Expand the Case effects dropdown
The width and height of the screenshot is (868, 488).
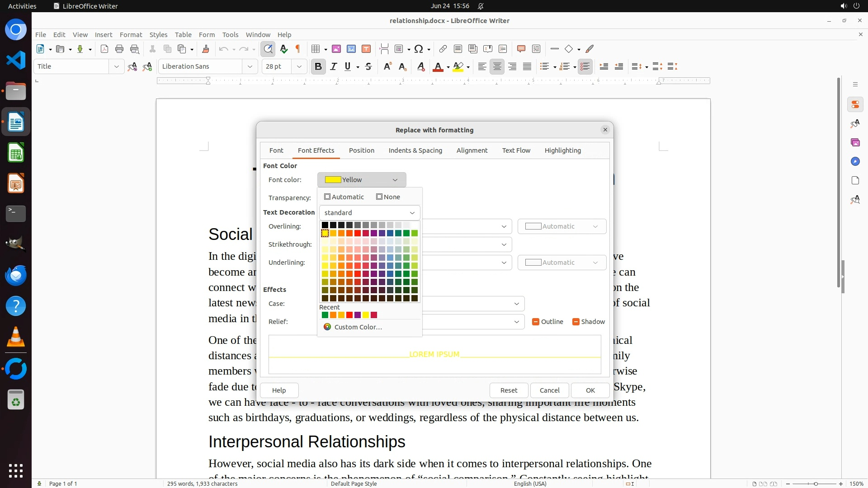(516, 304)
